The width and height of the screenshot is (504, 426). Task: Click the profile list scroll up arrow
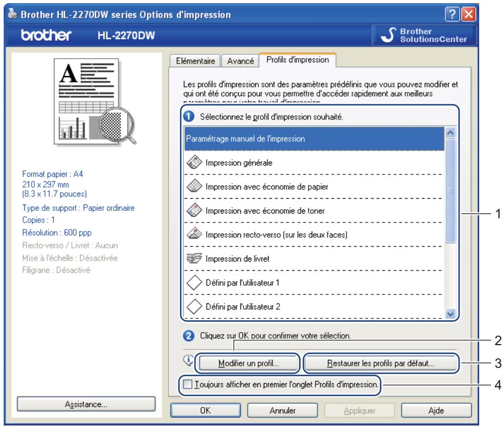pos(450,133)
